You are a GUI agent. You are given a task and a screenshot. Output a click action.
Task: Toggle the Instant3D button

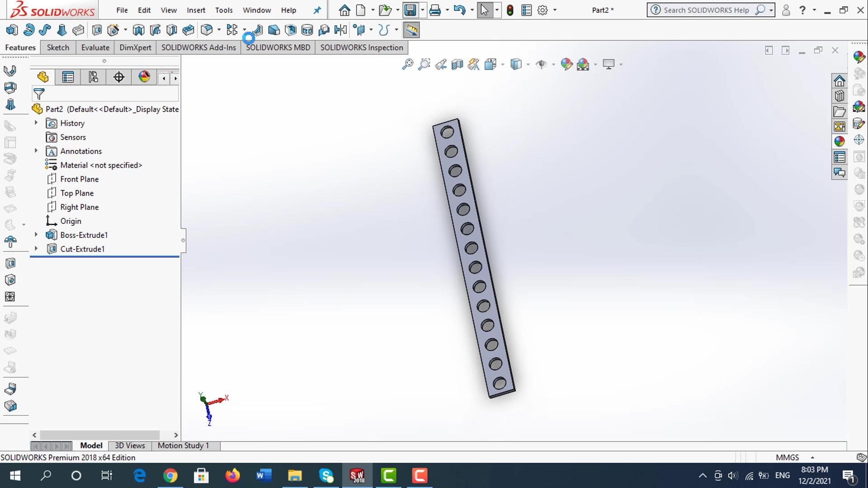(411, 30)
